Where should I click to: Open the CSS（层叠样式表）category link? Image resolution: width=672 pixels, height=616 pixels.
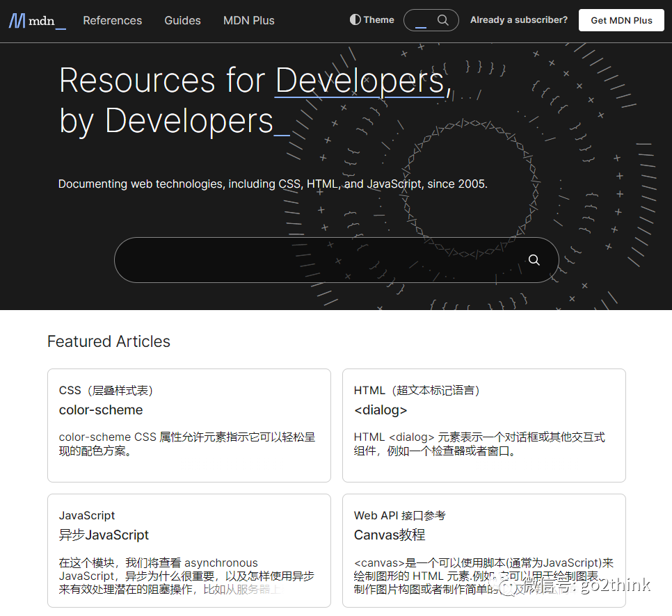(x=106, y=390)
